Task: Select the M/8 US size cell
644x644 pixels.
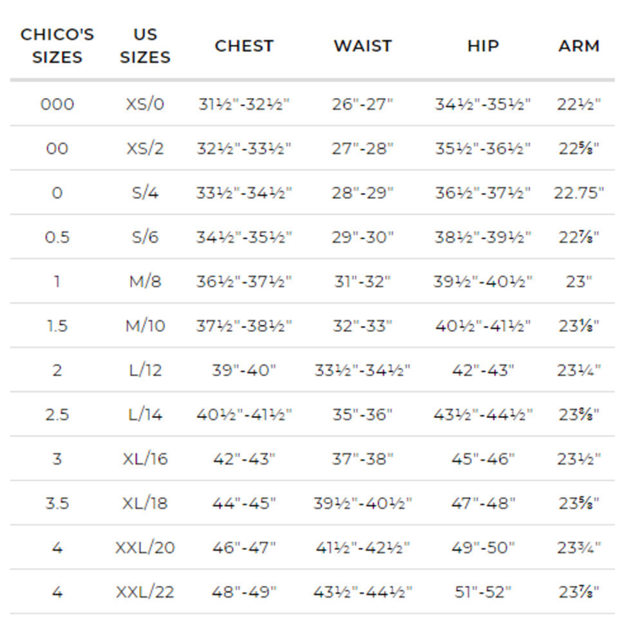Action: (145, 282)
